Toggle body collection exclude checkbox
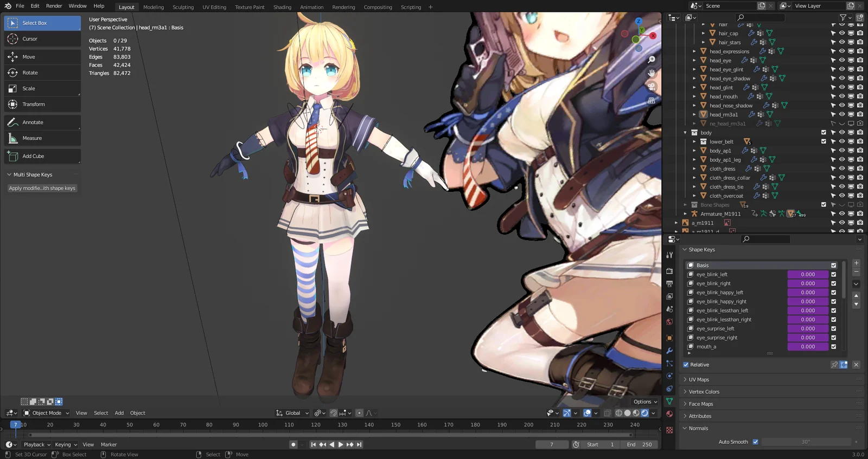Image resolution: width=868 pixels, height=459 pixels. click(824, 132)
